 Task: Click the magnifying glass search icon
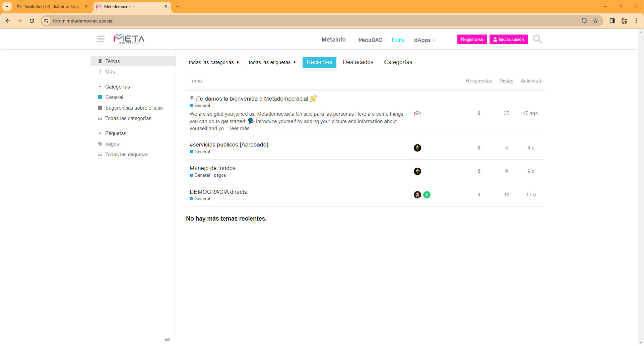coord(537,39)
